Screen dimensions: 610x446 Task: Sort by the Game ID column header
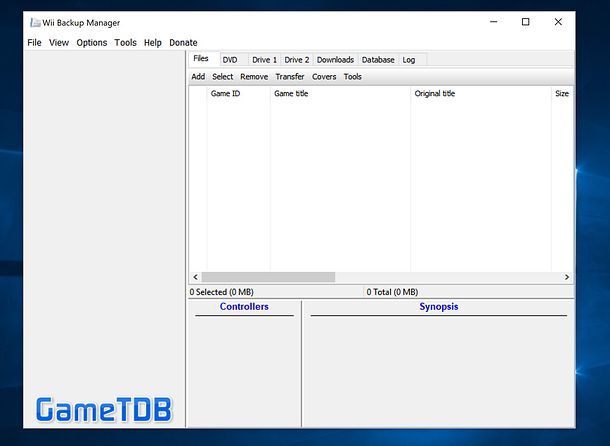238,93
